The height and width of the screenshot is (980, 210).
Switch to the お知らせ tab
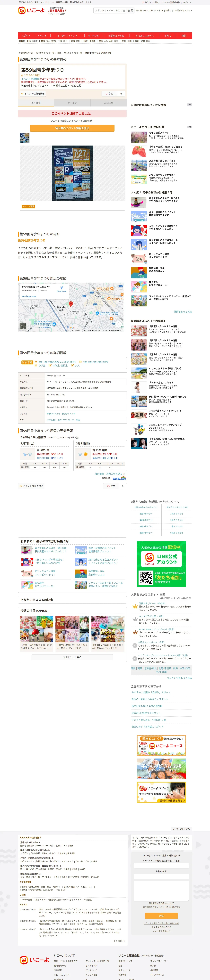109,103
